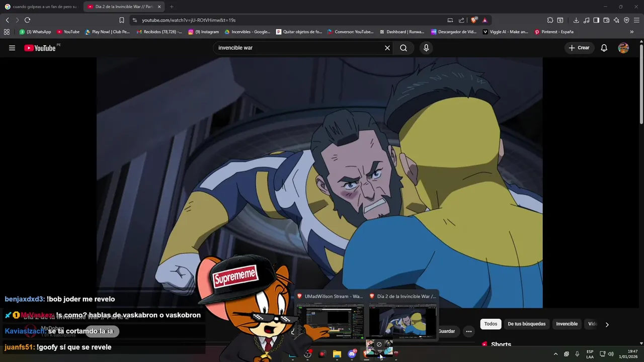The height and width of the screenshot is (362, 644).
Task: Share this page icon in the address bar
Action: 461,20
